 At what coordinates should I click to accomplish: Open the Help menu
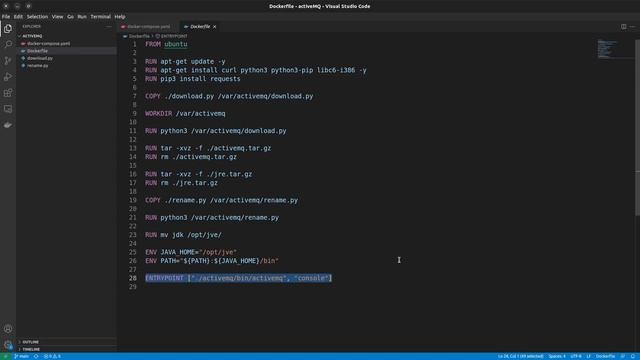pos(120,17)
